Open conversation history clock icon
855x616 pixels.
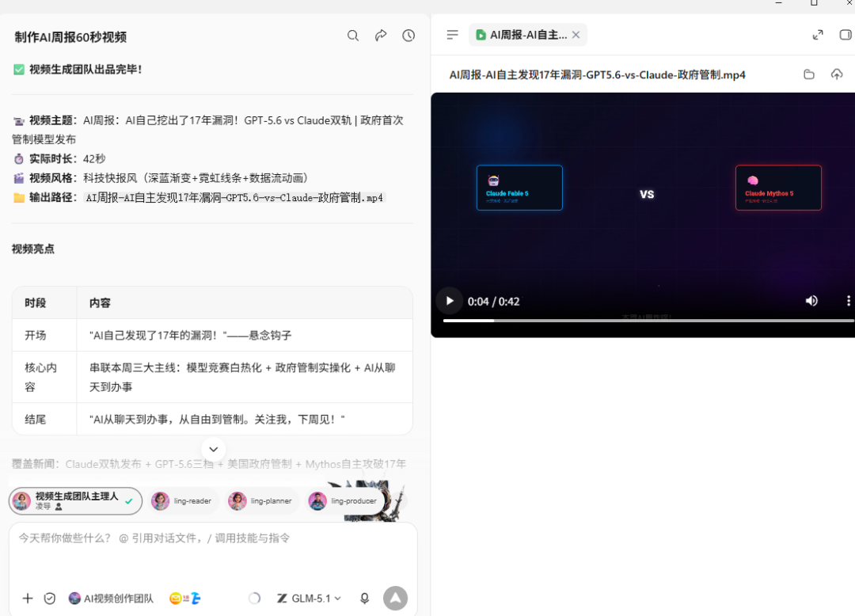408,36
